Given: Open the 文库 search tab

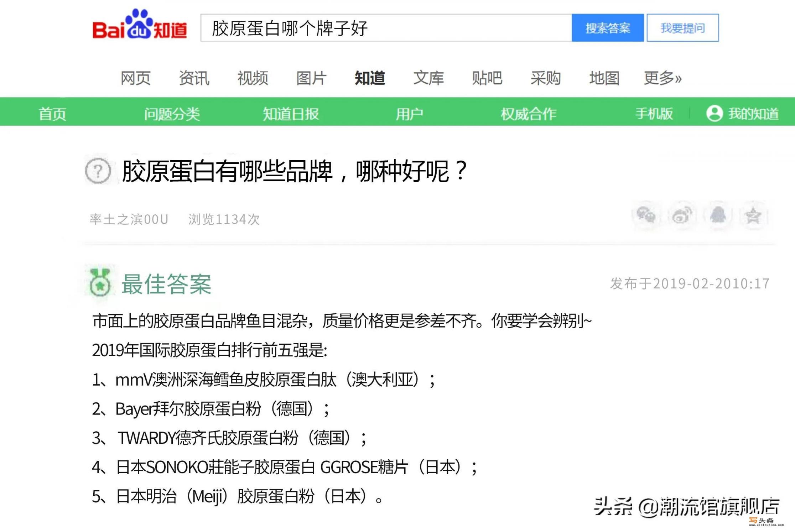Looking at the screenshot, I should point(428,78).
